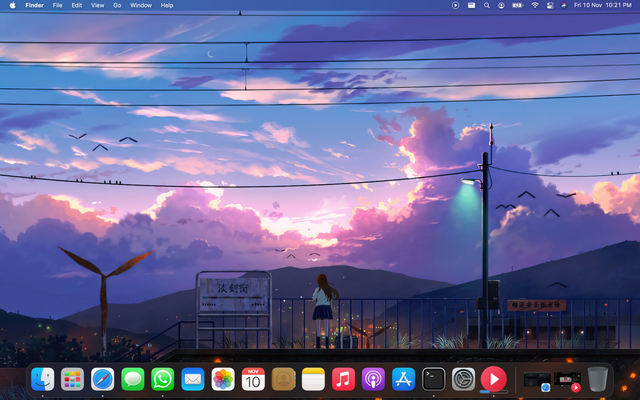Image resolution: width=640 pixels, height=400 pixels.
Task: Open Spotlight search in the menu bar
Action: point(487,5)
